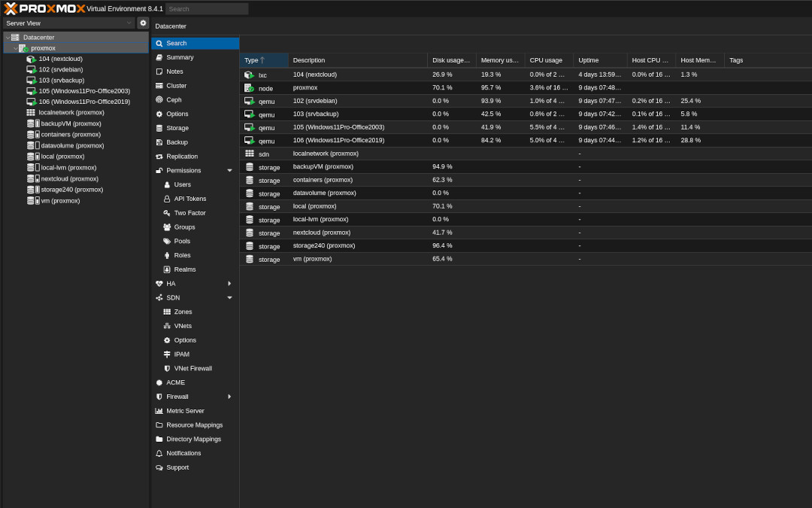This screenshot has height=508, width=812.
Task: Collapse the SDN menu section
Action: click(229, 297)
